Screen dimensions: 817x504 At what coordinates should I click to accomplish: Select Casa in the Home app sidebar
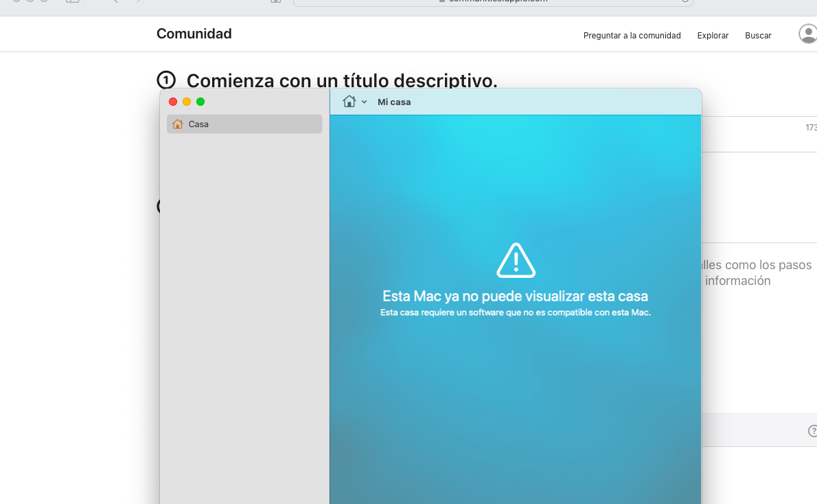click(x=244, y=124)
